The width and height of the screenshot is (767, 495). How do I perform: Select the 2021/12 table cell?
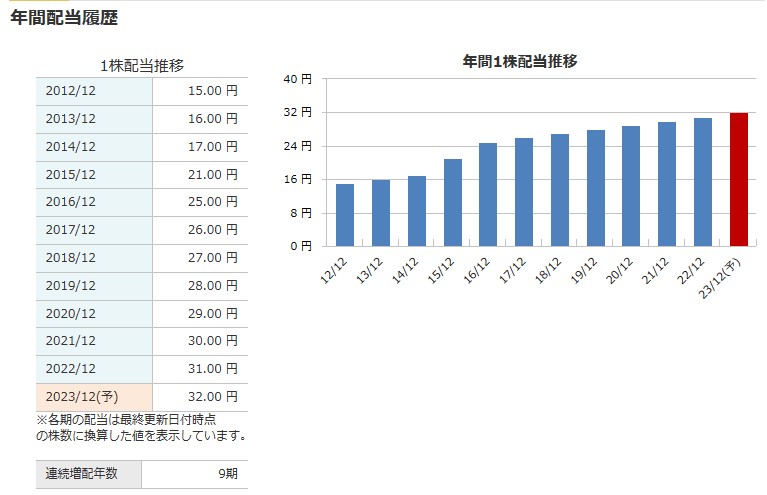(x=94, y=341)
